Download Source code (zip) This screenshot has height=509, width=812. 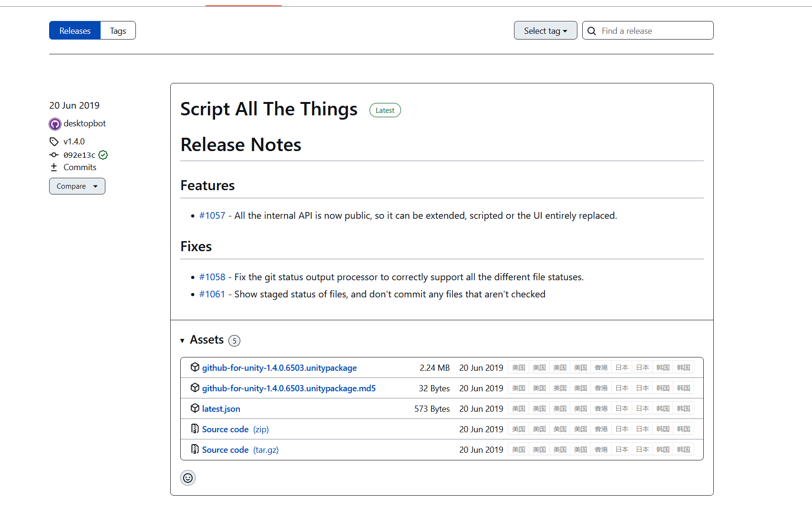236,429
